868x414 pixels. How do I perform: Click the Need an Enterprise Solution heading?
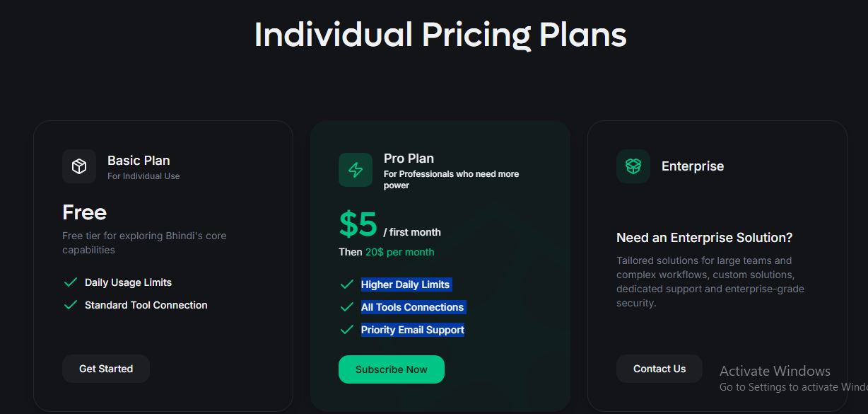pyautogui.click(x=704, y=238)
